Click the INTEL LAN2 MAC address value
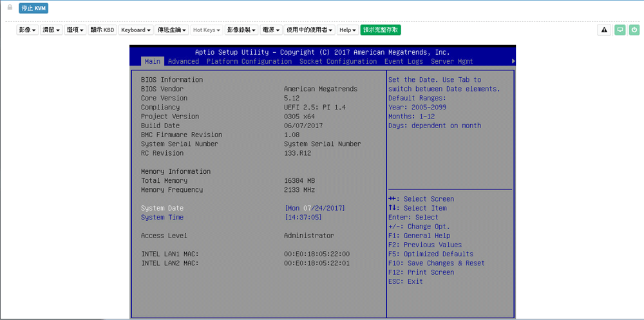644x320 pixels. click(317, 263)
